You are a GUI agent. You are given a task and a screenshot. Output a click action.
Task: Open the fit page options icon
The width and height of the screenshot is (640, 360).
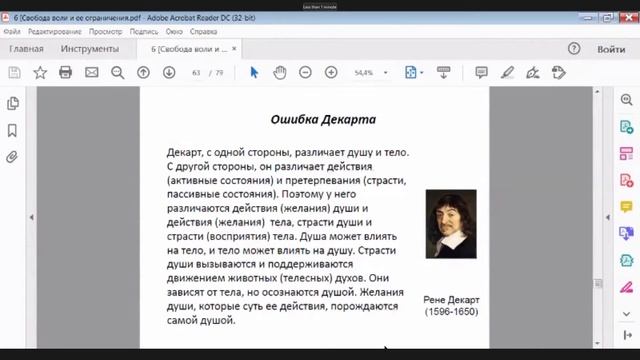(x=410, y=73)
